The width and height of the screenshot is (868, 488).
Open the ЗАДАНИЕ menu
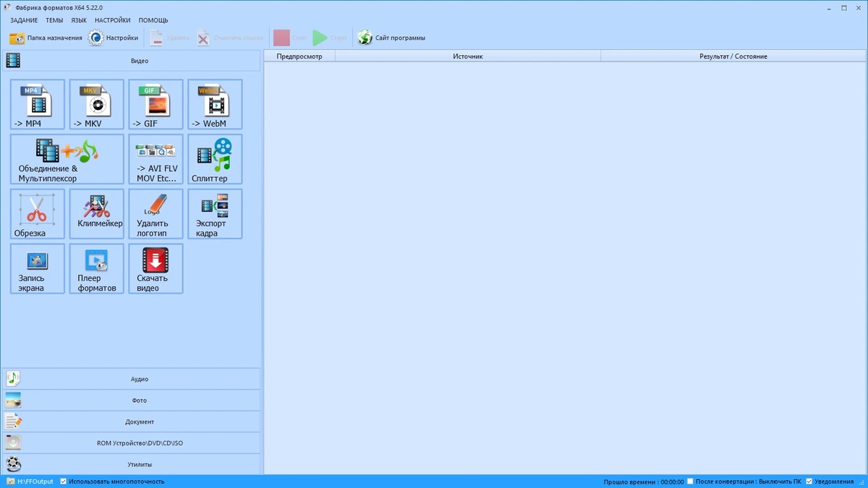[24, 20]
